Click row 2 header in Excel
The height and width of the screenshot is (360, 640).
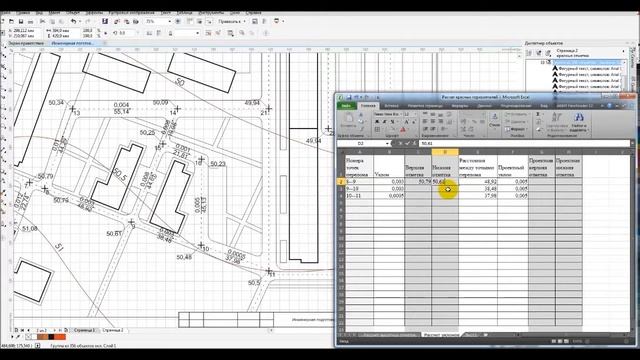click(x=341, y=181)
